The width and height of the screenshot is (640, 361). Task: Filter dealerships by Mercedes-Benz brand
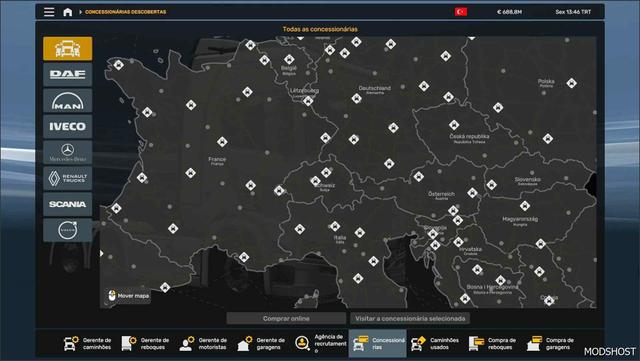tap(68, 152)
